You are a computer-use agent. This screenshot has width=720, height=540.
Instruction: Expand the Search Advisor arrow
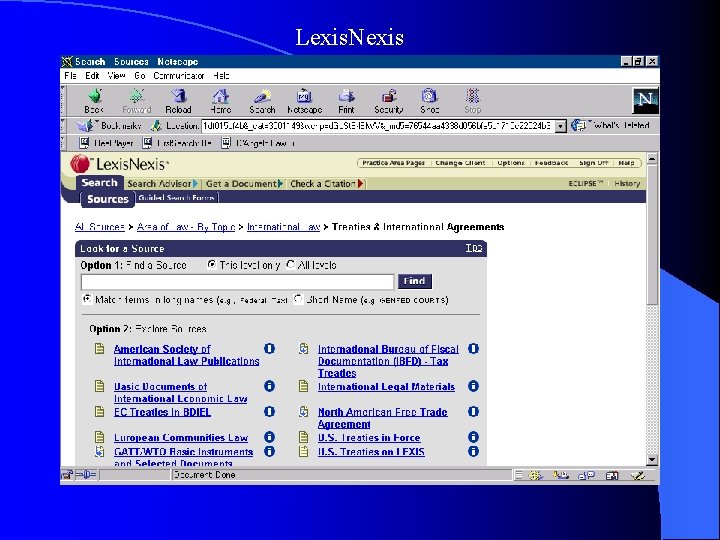(196, 184)
